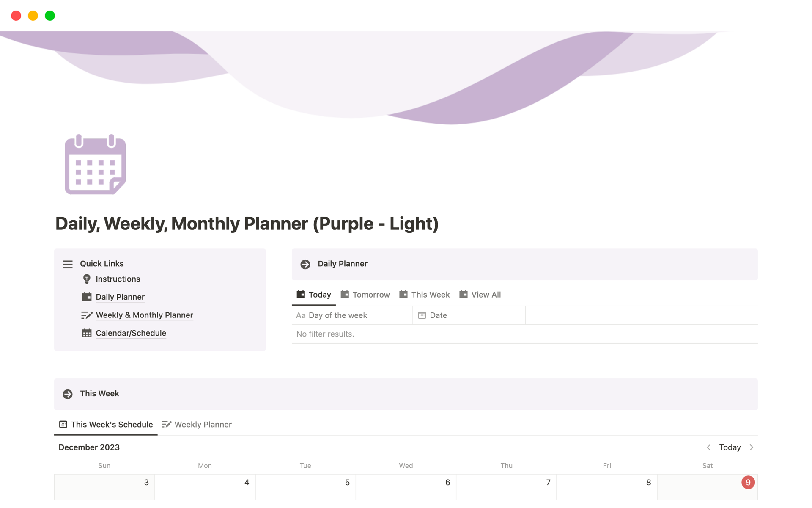Viewport: 812px width, 508px height.
Task: Click the lightbulb icon next to Instructions
Action: [87, 279]
